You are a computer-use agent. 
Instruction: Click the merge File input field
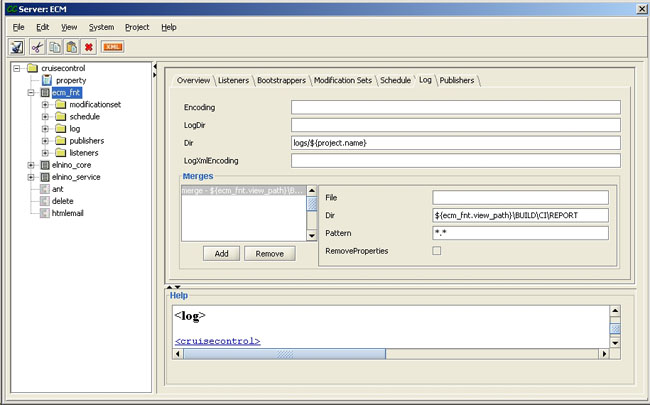[x=520, y=197]
